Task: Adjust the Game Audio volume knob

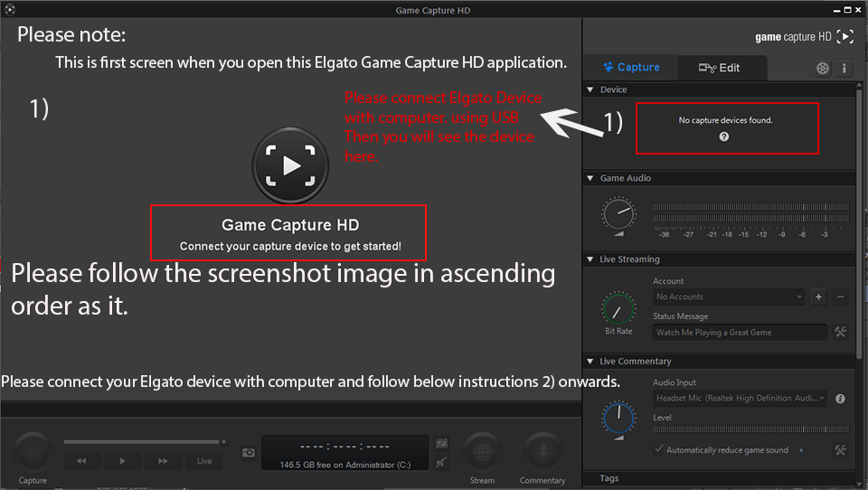Action: pos(618,213)
